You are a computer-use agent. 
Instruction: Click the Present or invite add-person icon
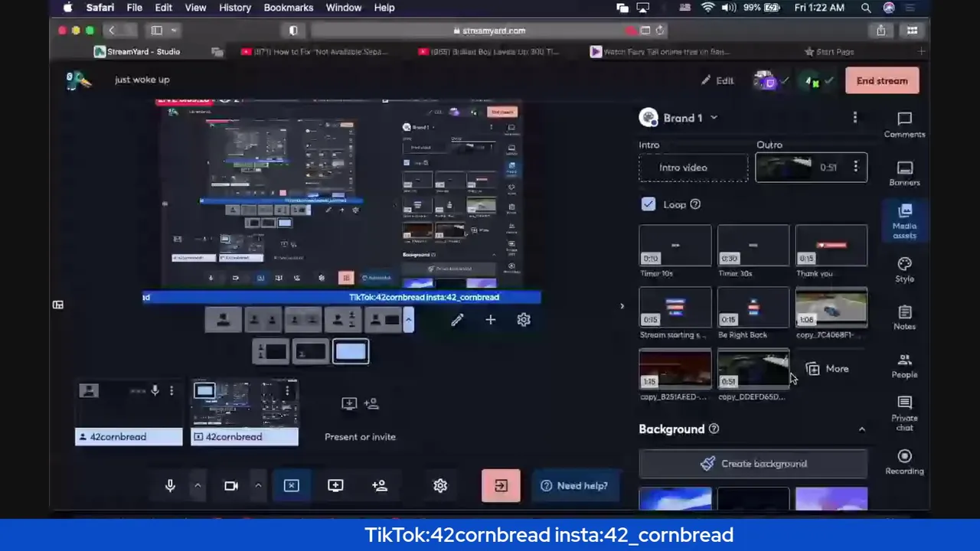371,403
